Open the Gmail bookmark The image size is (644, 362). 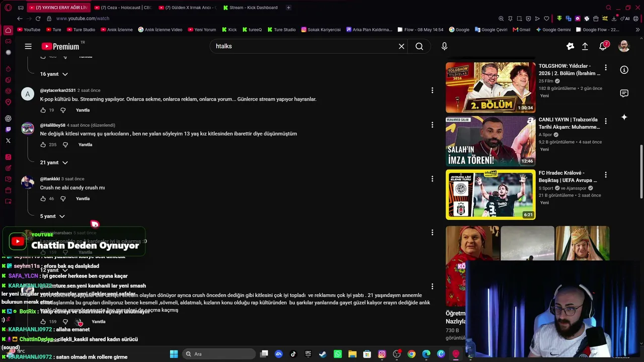tap(521, 30)
